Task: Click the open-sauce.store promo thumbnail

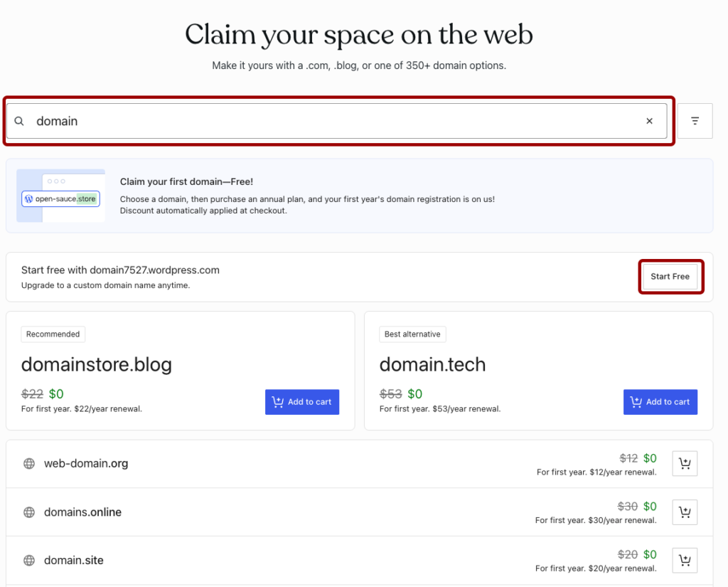Action: point(61,196)
